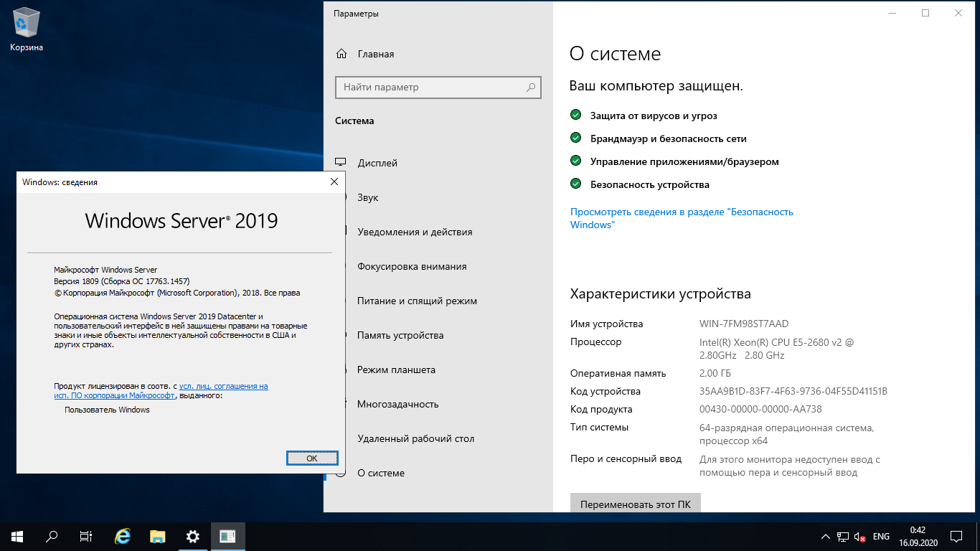
Task: Click Защита от вирусов и угроз status
Action: click(654, 116)
